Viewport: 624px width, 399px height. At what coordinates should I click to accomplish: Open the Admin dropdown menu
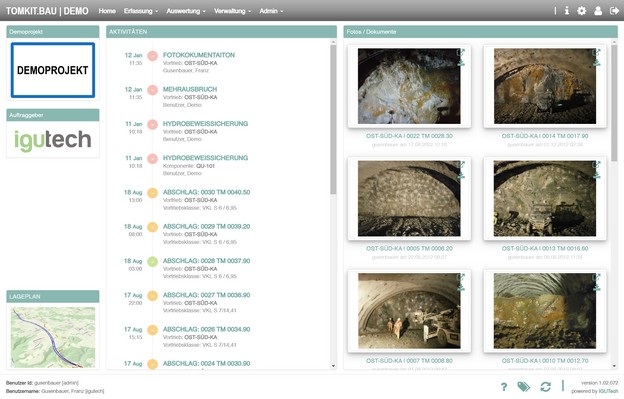tap(271, 11)
